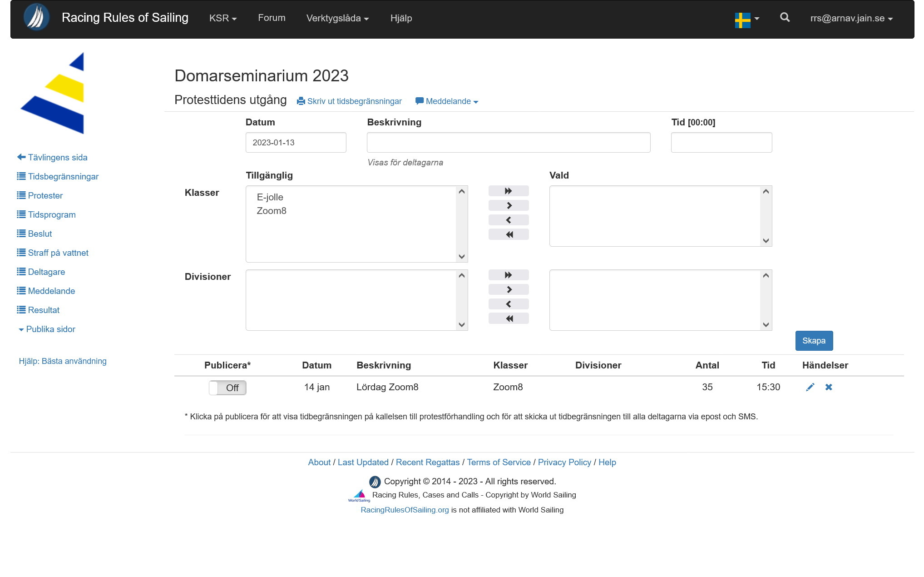Click the Beskrivning text field
Screen dimensions: 924x577
pyautogui.click(x=508, y=143)
